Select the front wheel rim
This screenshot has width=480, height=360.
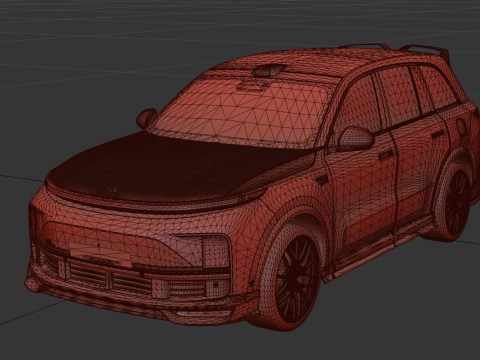pyautogui.click(x=297, y=279)
